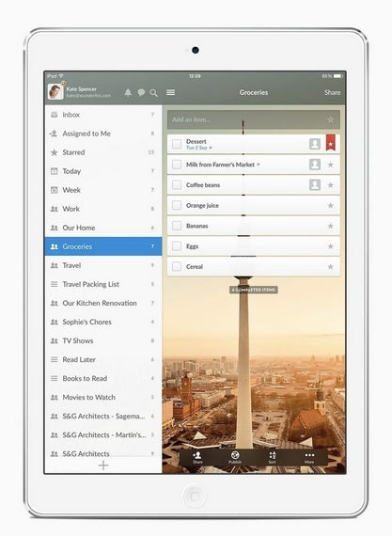The height and width of the screenshot is (536, 392).
Task: Tap the Share button in header
Action: click(332, 92)
